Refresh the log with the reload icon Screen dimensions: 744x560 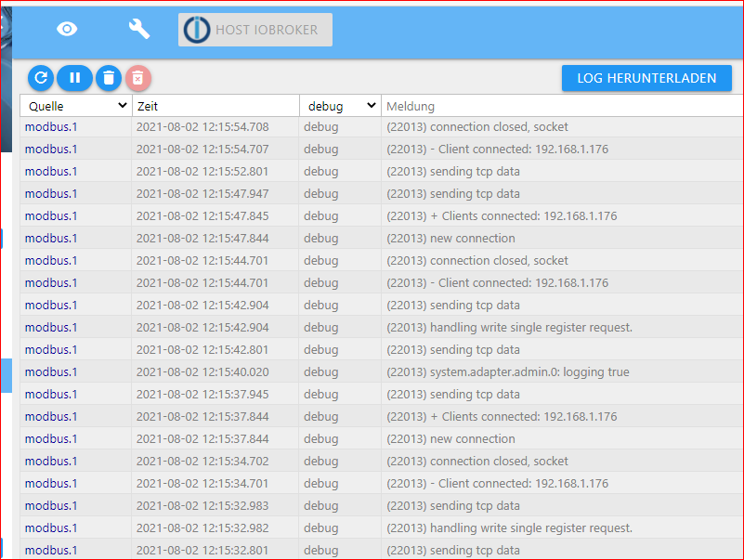coord(41,78)
